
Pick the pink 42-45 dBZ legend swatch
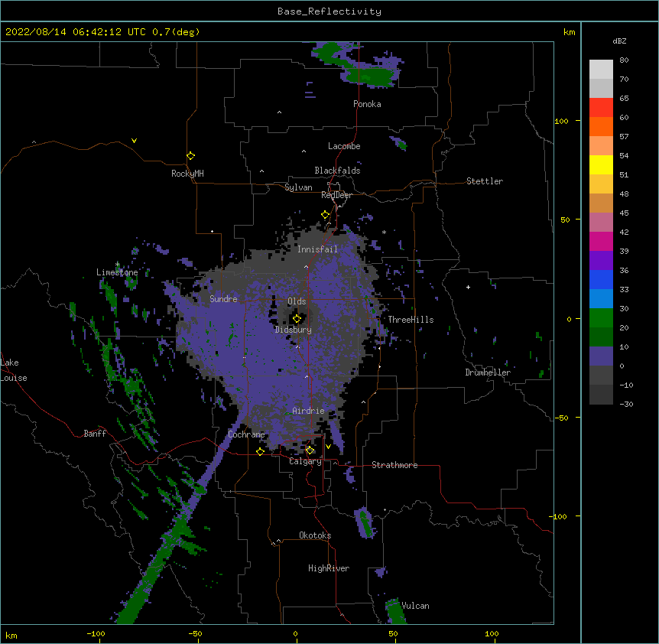tap(601, 223)
